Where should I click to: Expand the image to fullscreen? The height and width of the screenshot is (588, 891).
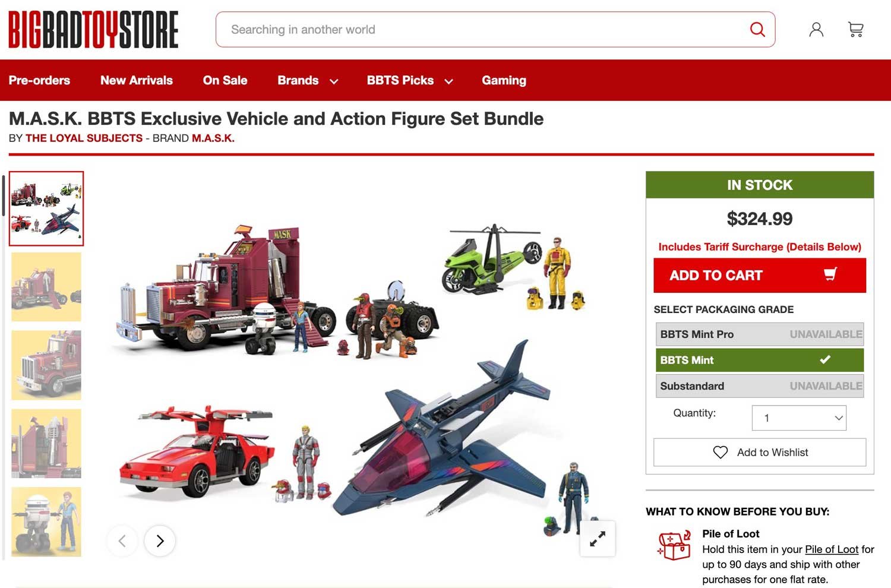pyautogui.click(x=598, y=539)
